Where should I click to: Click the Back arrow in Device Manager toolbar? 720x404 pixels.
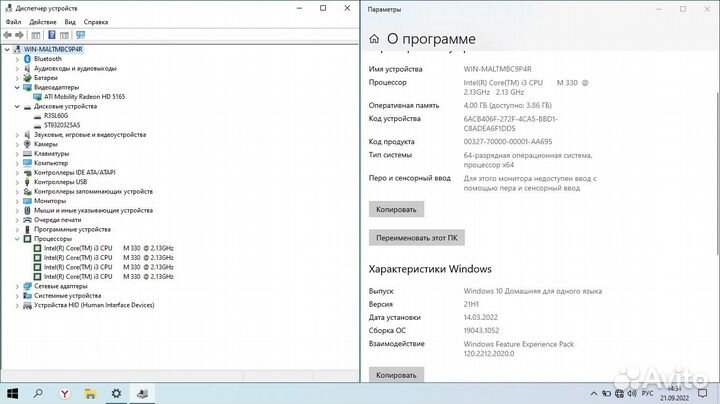coord(9,33)
